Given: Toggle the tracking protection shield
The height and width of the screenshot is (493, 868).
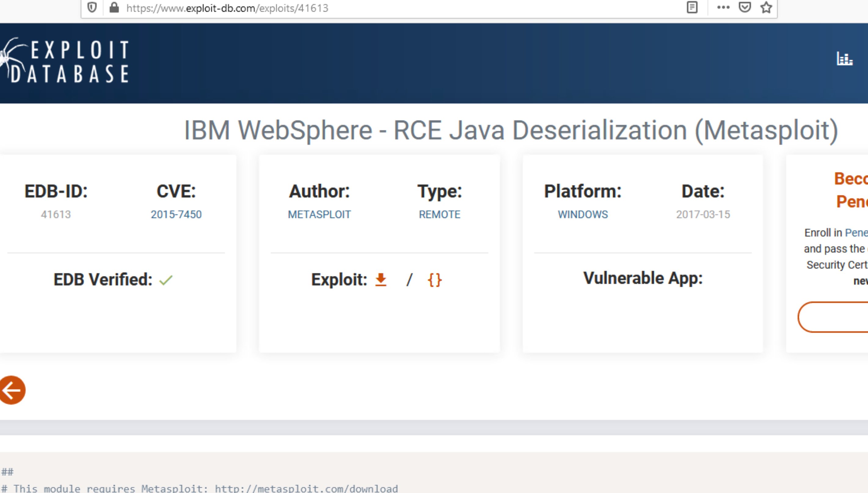Looking at the screenshot, I should tap(92, 7).
